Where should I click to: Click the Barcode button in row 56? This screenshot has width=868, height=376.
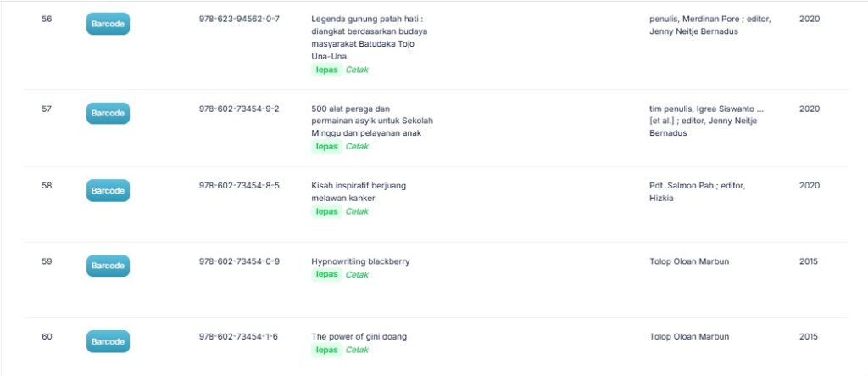[x=108, y=24]
